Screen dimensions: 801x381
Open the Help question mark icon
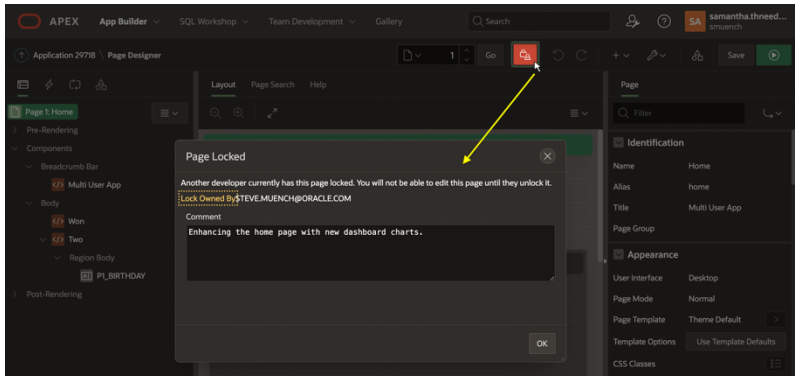click(x=664, y=21)
